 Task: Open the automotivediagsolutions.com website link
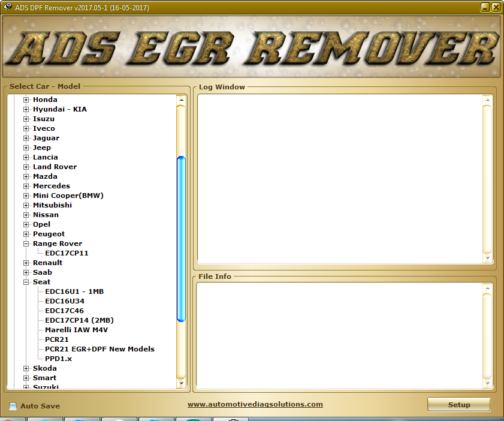255,404
